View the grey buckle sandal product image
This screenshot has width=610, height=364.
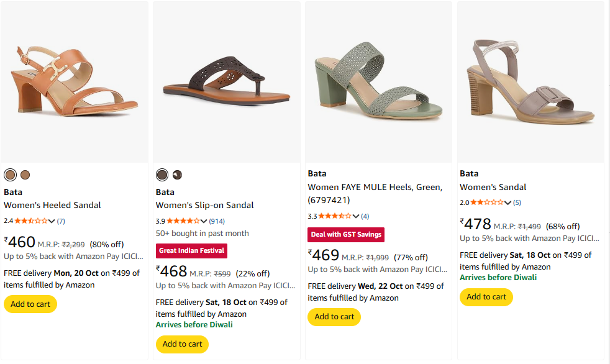(530, 81)
